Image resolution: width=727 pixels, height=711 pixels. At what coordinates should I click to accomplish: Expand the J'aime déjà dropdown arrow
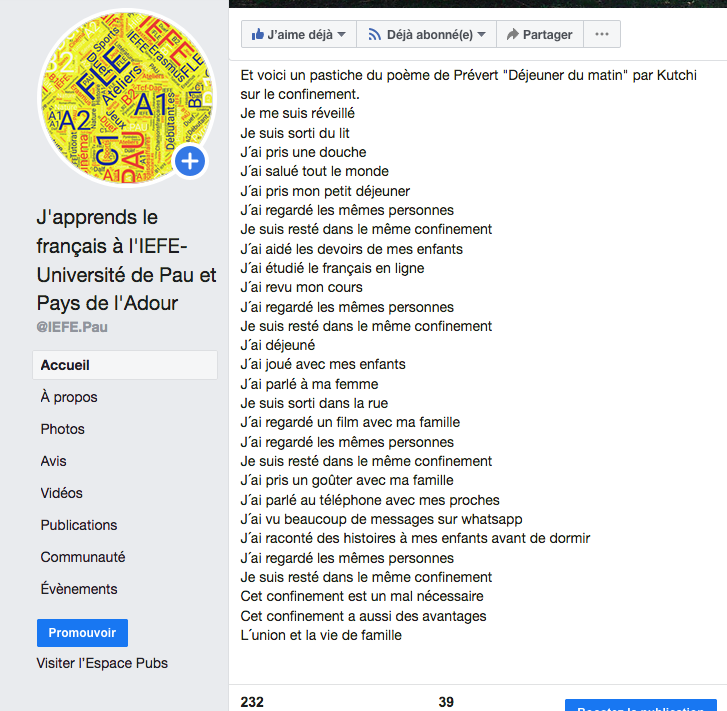point(342,34)
